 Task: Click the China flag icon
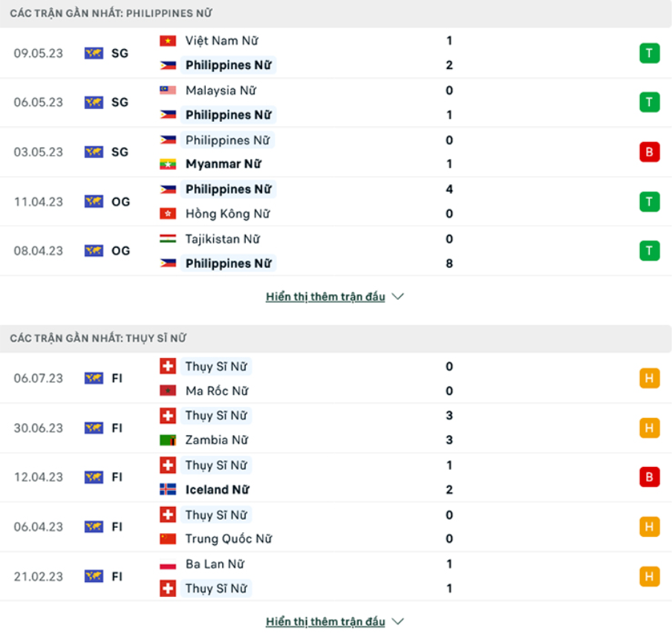coord(168,539)
